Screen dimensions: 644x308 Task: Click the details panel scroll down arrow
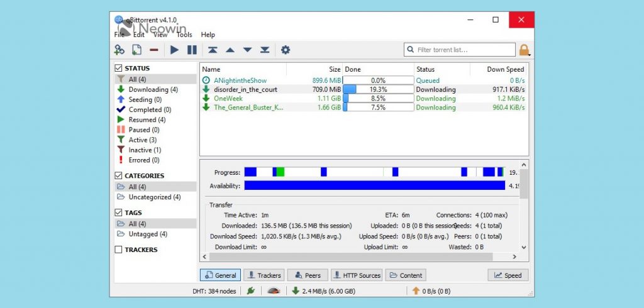(x=524, y=247)
